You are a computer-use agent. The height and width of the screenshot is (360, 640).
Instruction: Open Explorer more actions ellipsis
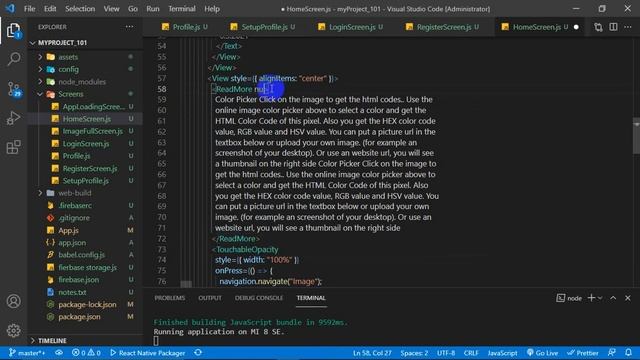pos(129,27)
